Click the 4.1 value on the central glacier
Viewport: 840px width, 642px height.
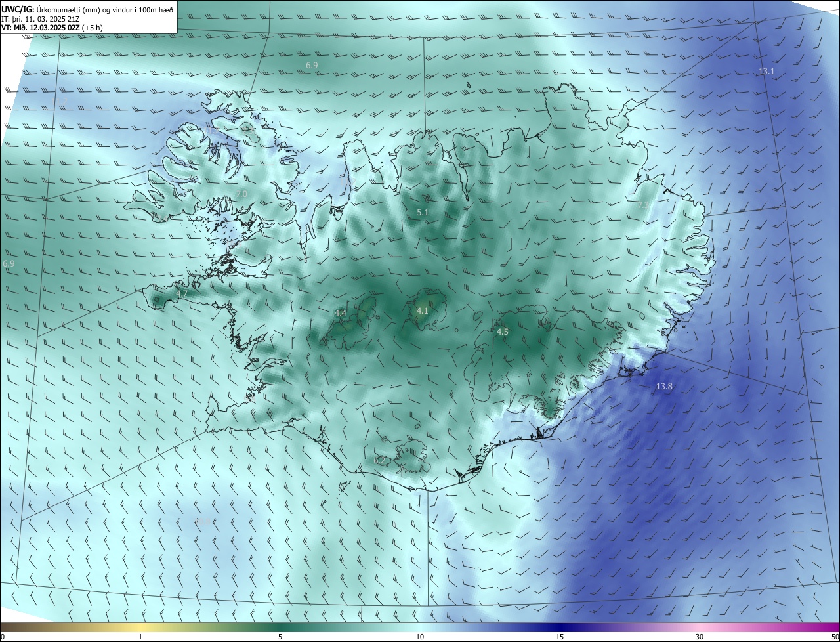pos(423,310)
